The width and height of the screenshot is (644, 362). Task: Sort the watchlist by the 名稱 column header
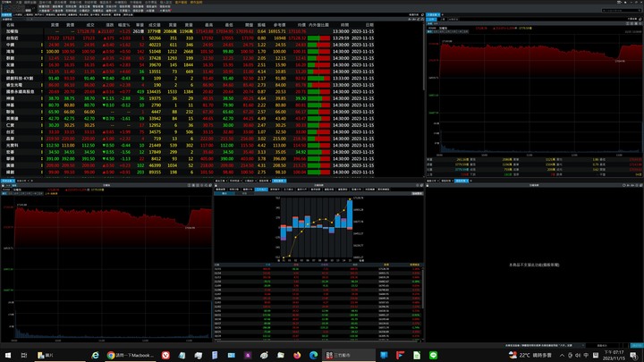[10, 25]
